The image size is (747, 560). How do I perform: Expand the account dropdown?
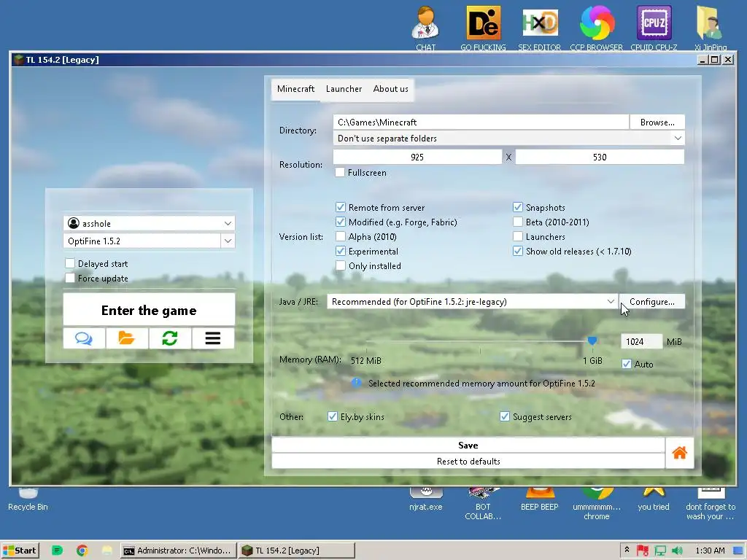pos(228,223)
